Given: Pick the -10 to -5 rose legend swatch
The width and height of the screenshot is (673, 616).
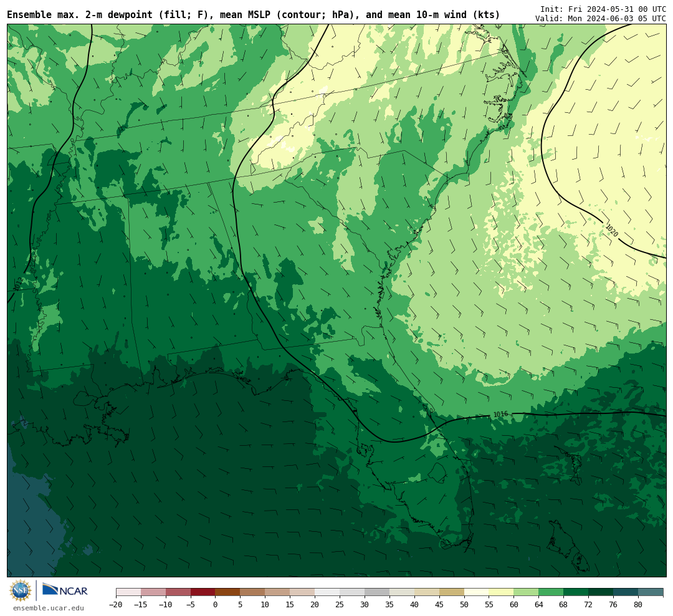Looking at the screenshot, I should pyautogui.click(x=178, y=592).
